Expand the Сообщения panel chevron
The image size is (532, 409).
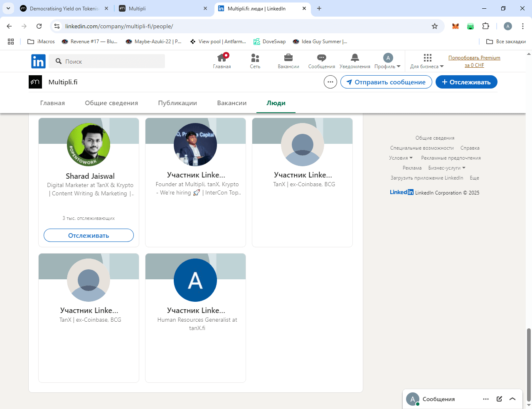click(x=512, y=399)
